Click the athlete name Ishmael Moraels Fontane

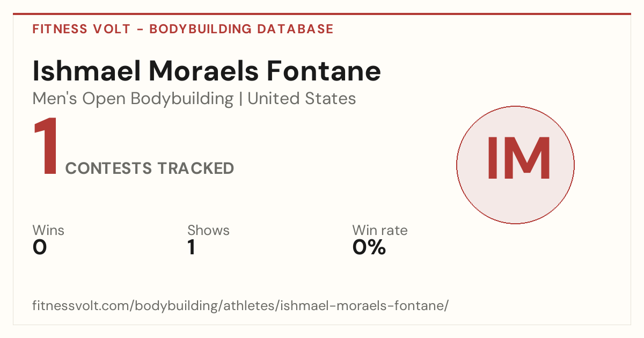[x=207, y=71]
